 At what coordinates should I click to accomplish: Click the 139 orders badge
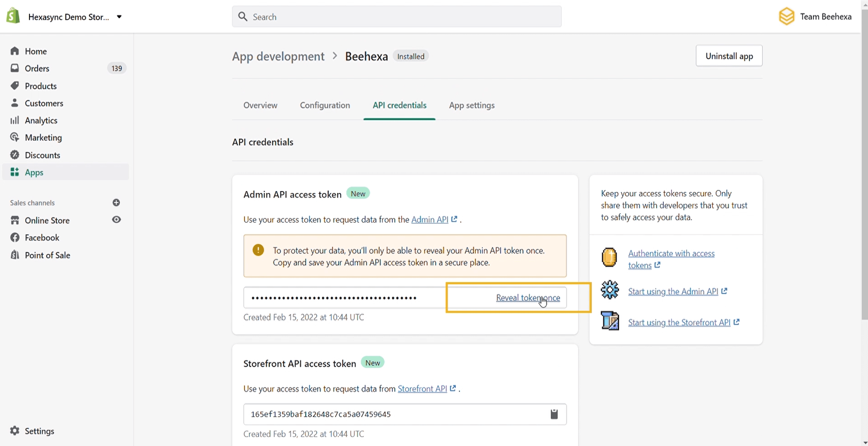coord(117,68)
